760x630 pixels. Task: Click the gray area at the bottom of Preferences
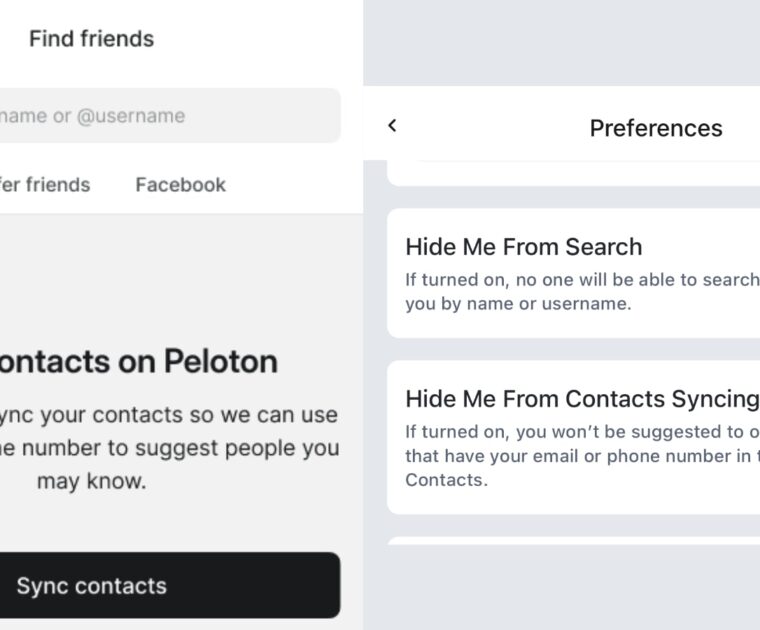point(560,590)
